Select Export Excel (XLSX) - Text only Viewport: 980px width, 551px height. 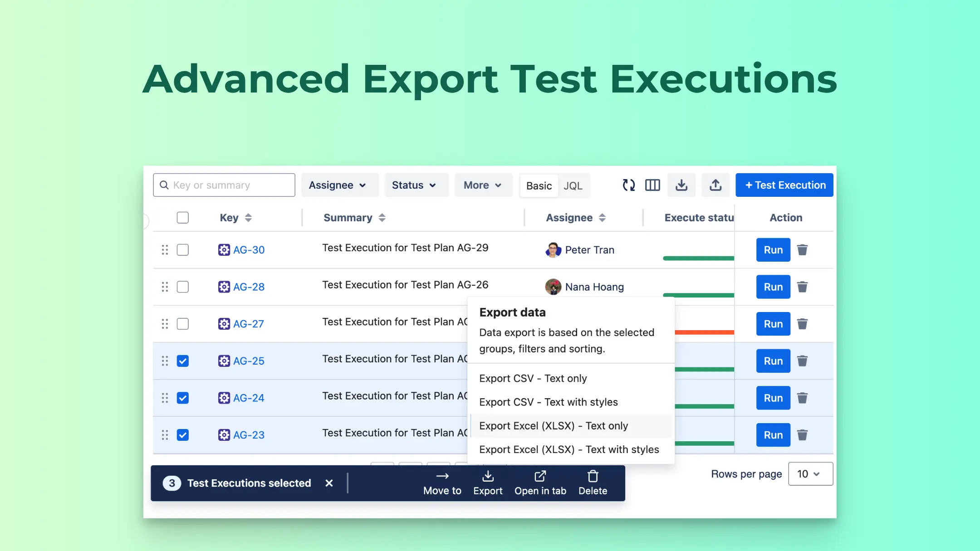point(571,426)
